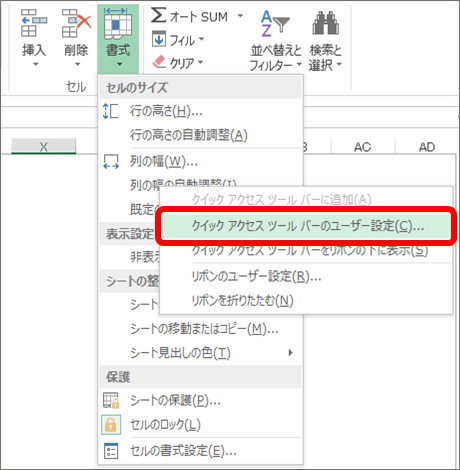Click the column width icon beside 列の幅(W)

pyautogui.click(x=111, y=162)
